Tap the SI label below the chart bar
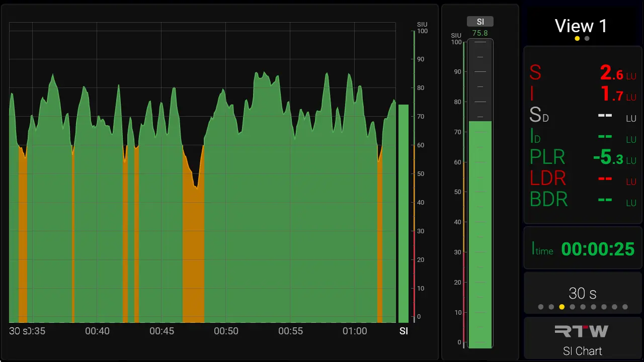 [x=404, y=331]
